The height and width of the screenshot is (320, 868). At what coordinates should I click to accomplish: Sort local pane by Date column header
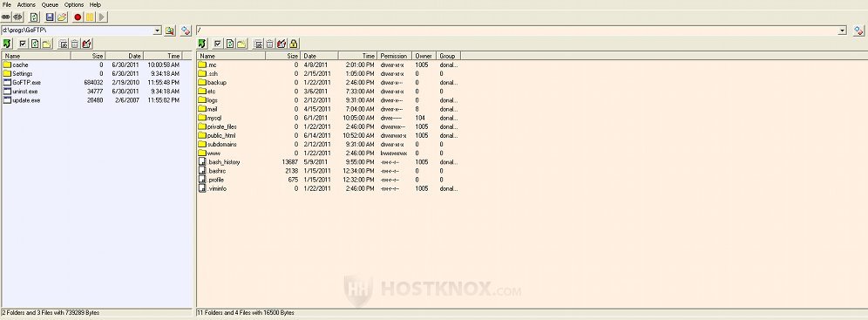pyautogui.click(x=125, y=56)
